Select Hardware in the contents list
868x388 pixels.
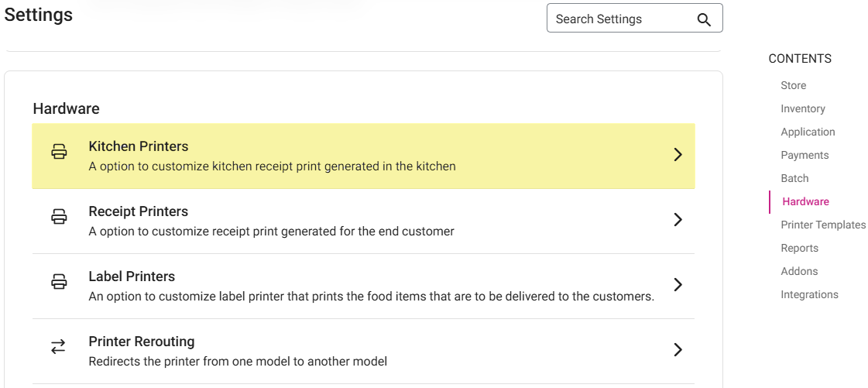805,201
